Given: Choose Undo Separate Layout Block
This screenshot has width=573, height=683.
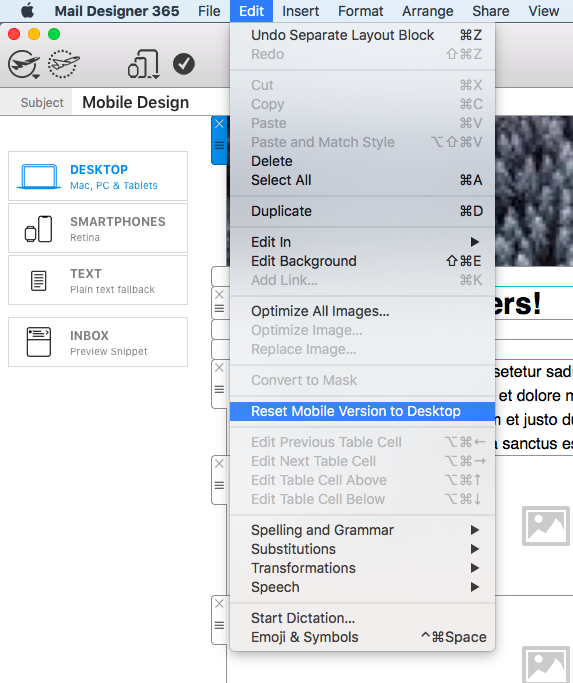Looking at the screenshot, I should tap(363, 35).
